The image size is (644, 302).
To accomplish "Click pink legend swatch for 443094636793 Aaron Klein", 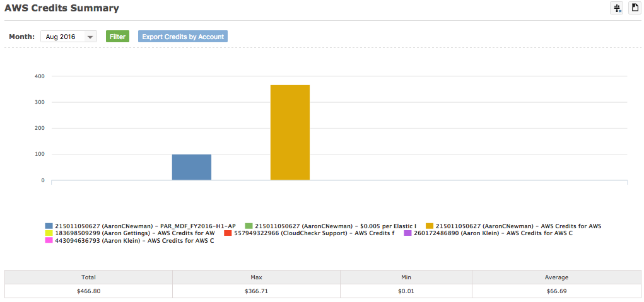I will click(x=49, y=241).
